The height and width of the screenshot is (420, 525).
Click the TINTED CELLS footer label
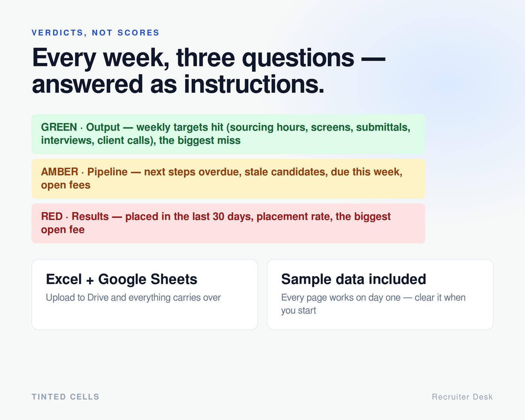tap(66, 397)
